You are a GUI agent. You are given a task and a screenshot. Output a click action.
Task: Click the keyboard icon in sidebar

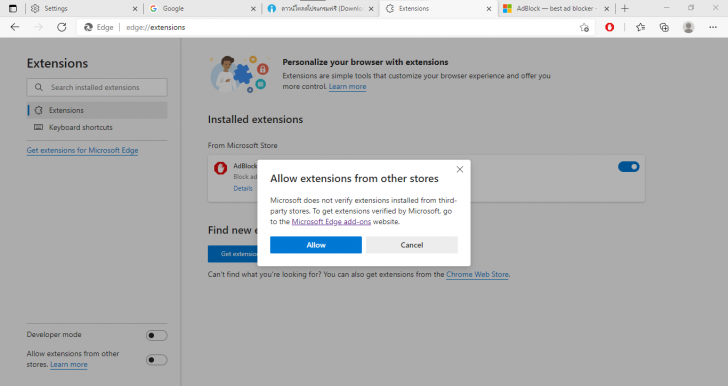coord(39,127)
